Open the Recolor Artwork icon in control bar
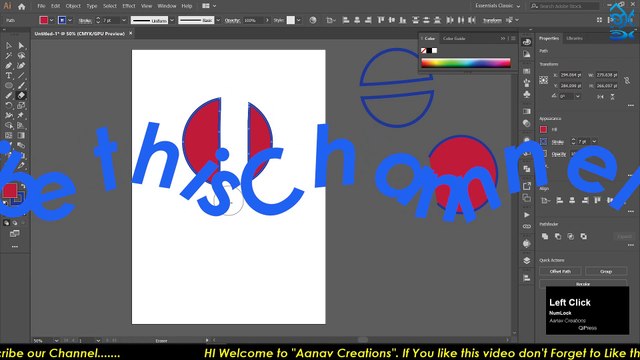The image size is (640, 360). [313, 20]
